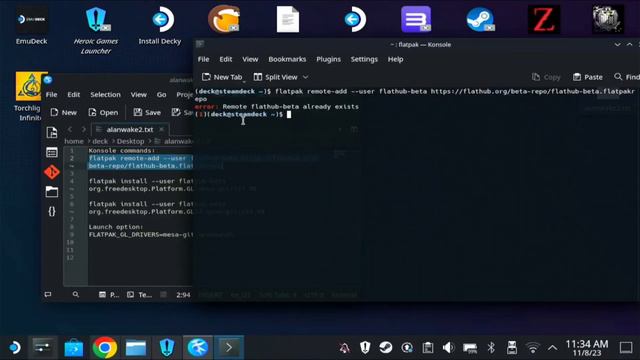Click the 'Desktop' breadcrumb in Kate's path bar
Viewport: 640px width, 360px height.
(x=131, y=141)
